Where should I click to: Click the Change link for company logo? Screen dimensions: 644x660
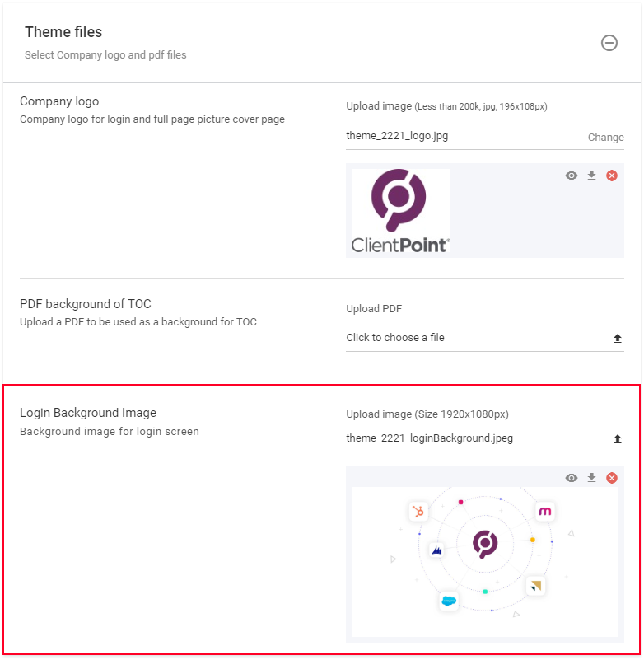605,138
